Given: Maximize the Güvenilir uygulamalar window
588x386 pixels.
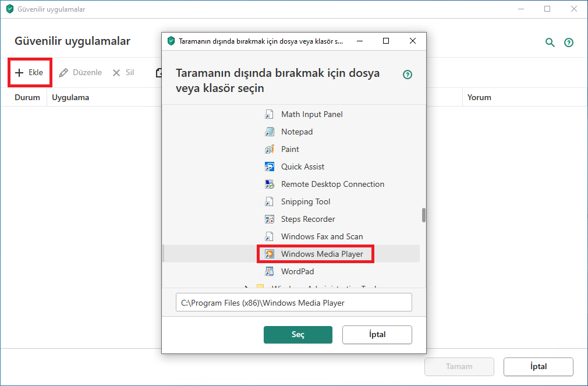Looking at the screenshot, I should [x=547, y=9].
